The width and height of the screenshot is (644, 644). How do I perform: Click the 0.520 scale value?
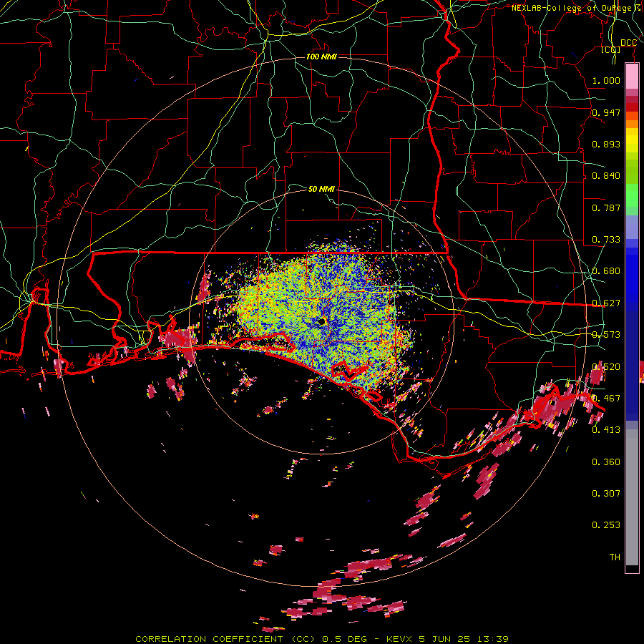coord(606,367)
